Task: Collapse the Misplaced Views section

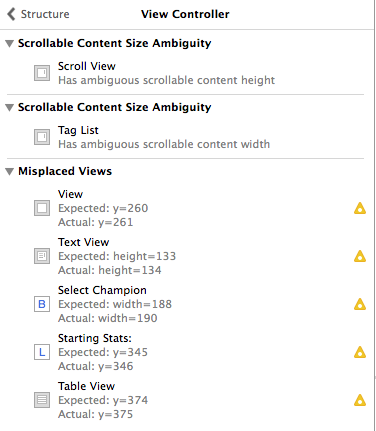Action: [x=10, y=171]
